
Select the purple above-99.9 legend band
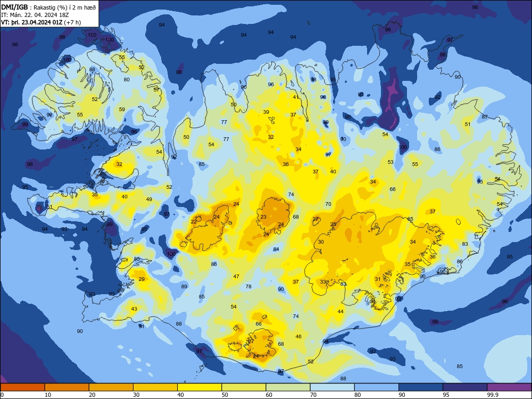(x=509, y=387)
